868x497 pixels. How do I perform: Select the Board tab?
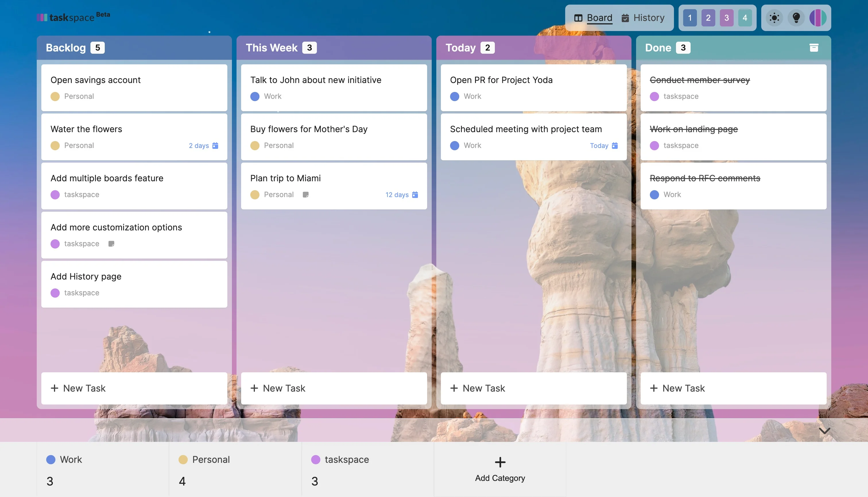click(x=599, y=18)
